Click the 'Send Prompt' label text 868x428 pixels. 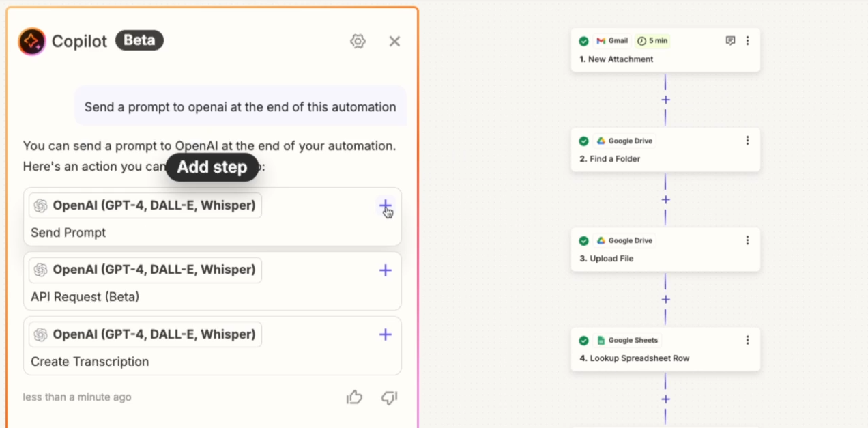point(68,233)
